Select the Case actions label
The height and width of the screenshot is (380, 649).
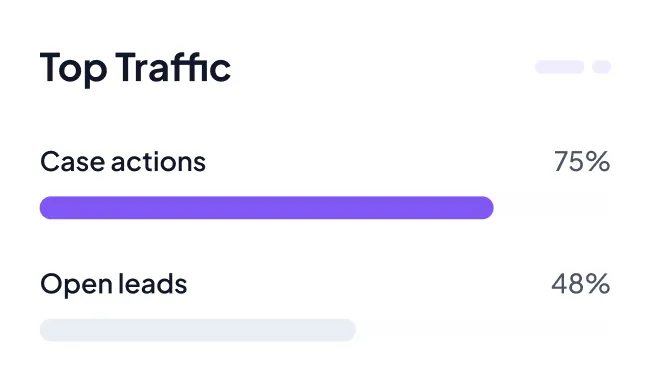123,161
